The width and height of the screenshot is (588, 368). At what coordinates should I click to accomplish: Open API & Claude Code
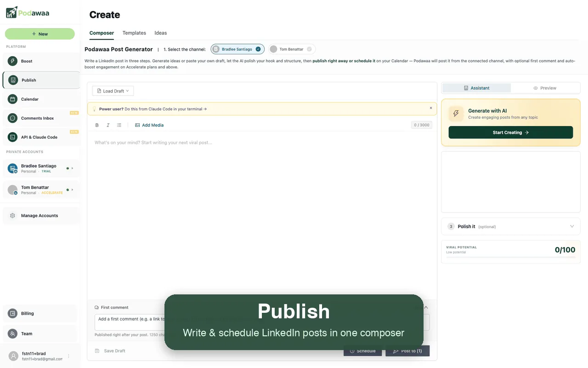41,137
